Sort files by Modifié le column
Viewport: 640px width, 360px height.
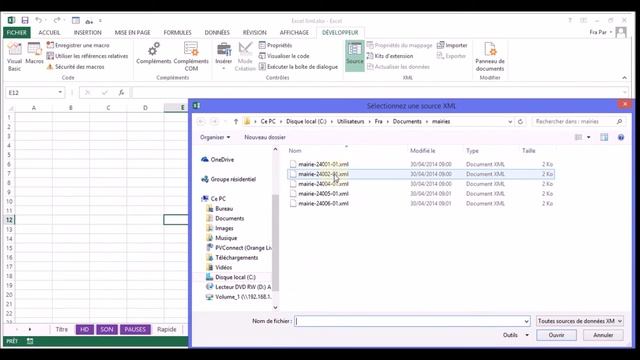coord(422,151)
